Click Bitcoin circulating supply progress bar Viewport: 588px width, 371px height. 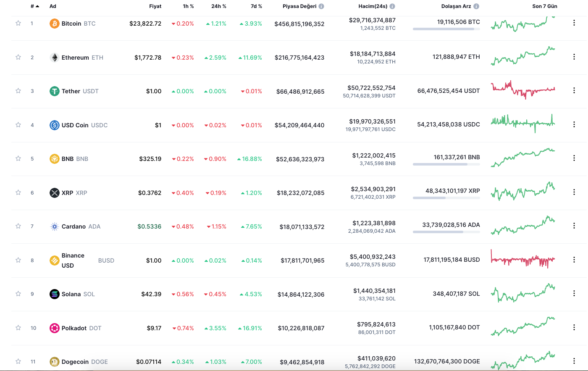coord(446,29)
